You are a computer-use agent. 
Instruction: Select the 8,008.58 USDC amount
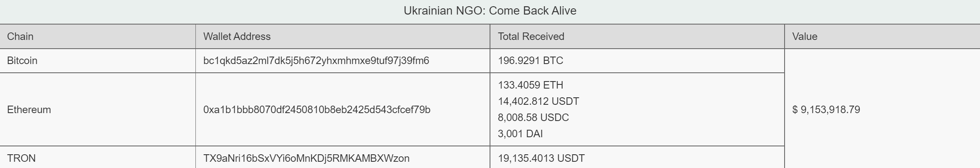(533, 118)
